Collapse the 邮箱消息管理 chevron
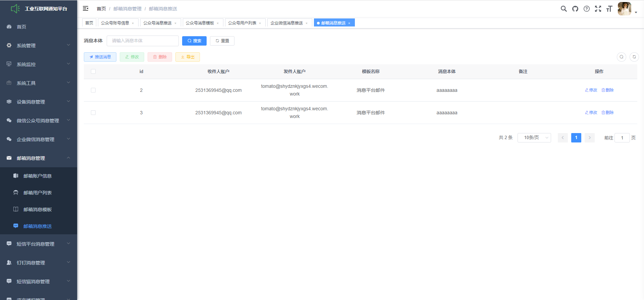Viewport: 644px width, 300px height. click(x=68, y=158)
